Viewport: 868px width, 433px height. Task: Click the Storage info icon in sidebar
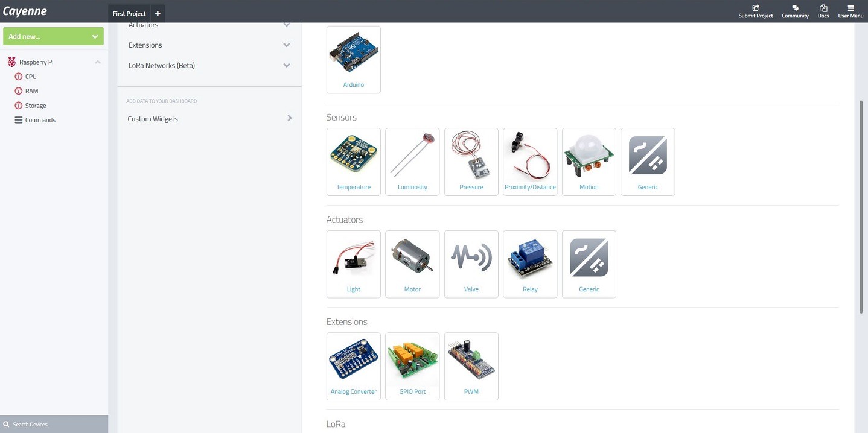[18, 106]
